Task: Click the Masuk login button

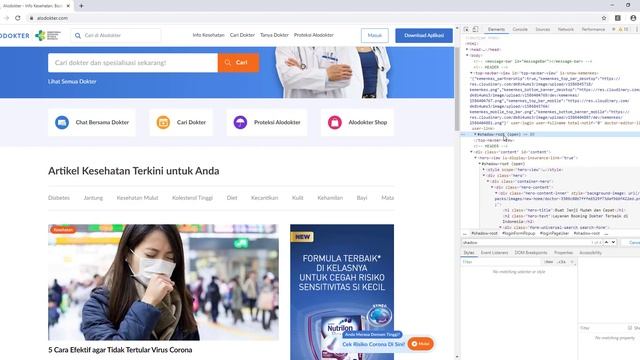Action: tap(375, 36)
